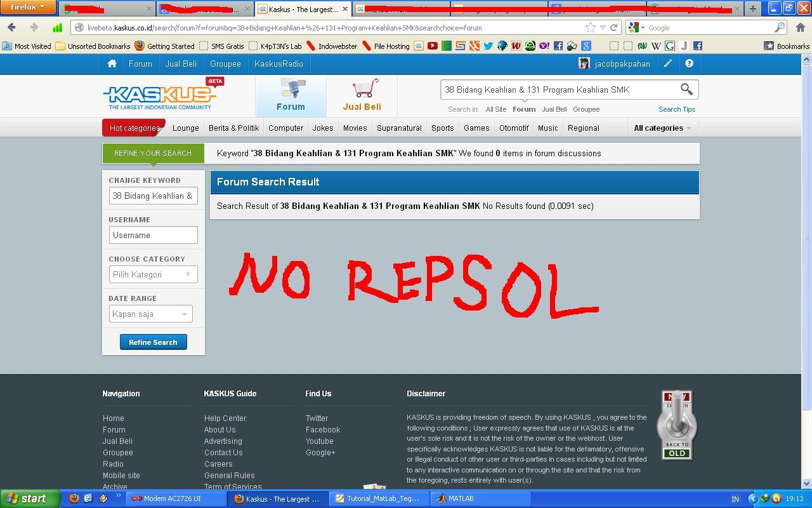Select the Lounge category menu item
This screenshot has height=508, width=812.
tap(185, 128)
